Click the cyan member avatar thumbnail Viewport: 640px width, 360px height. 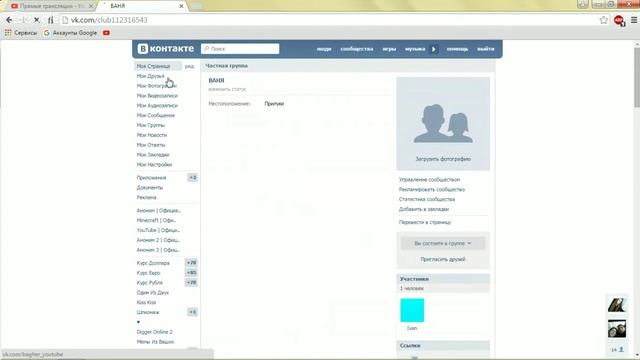(x=412, y=310)
